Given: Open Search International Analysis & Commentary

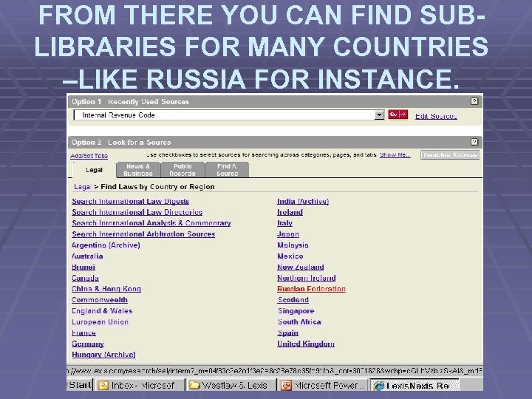Looking at the screenshot, I should pyautogui.click(x=151, y=223).
